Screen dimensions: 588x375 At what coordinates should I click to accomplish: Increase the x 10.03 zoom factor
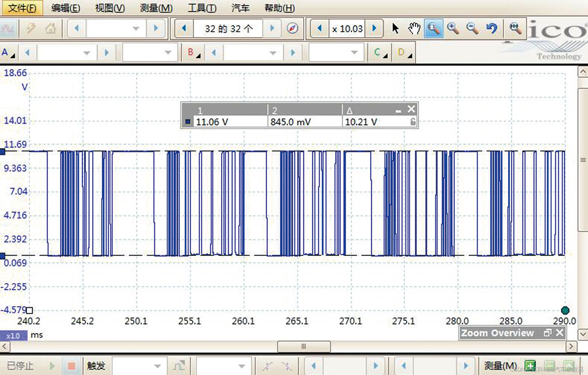point(374,28)
